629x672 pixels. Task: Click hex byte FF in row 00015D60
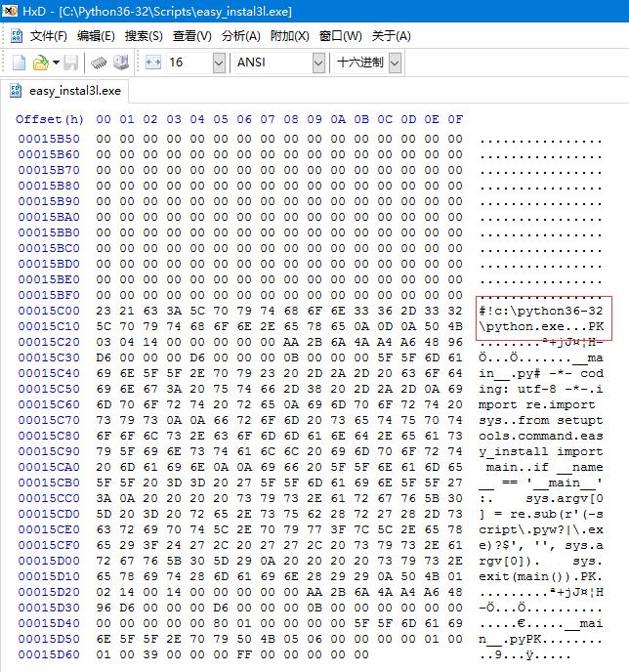tap(244, 654)
